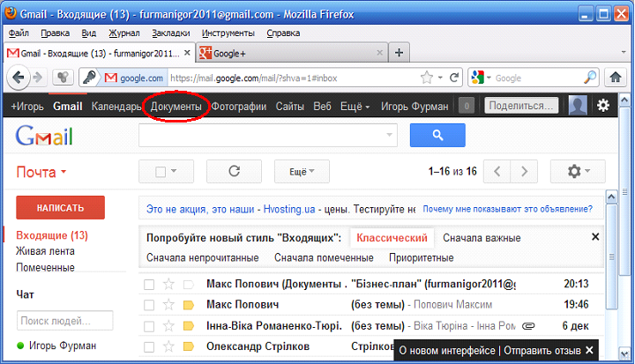
Task: Click the forward navigation arrow
Action: click(x=38, y=78)
